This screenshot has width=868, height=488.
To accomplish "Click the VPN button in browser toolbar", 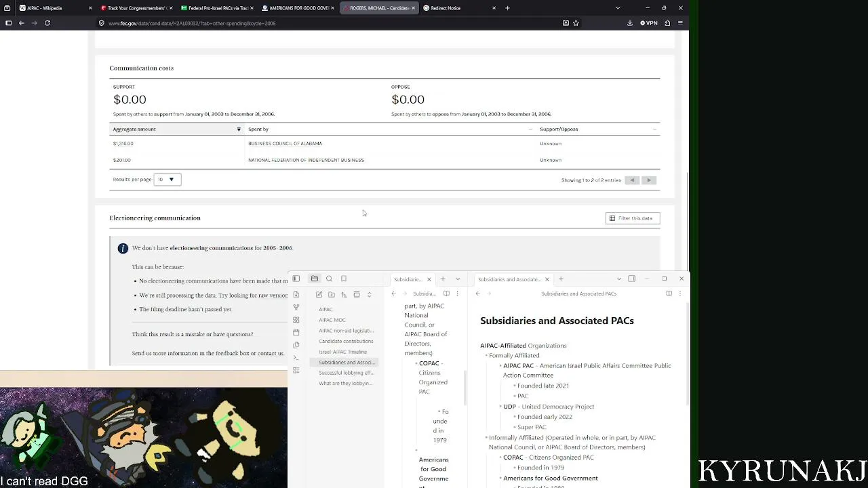I will click(649, 23).
